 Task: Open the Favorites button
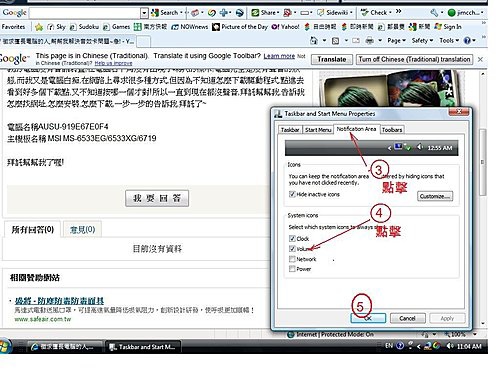(x=13, y=27)
